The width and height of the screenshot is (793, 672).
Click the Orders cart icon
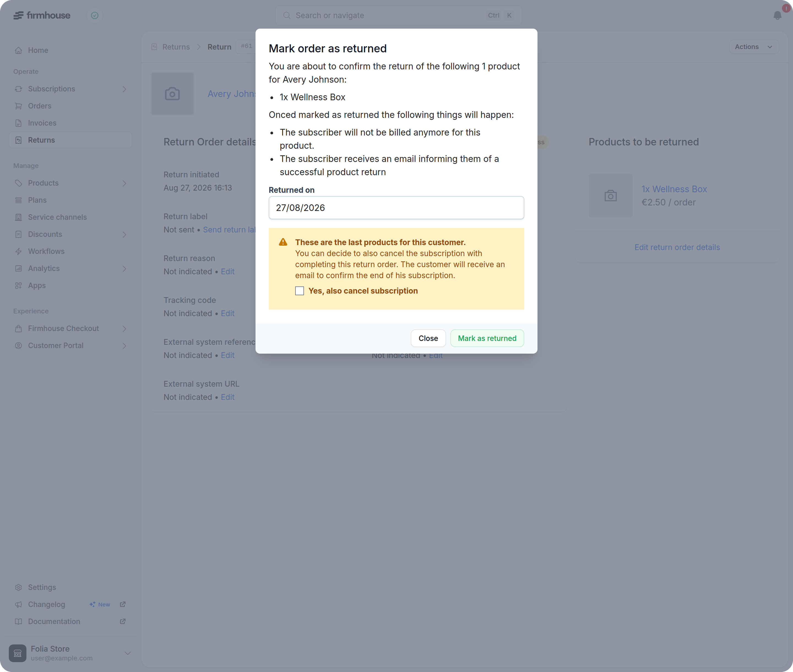pos(18,106)
